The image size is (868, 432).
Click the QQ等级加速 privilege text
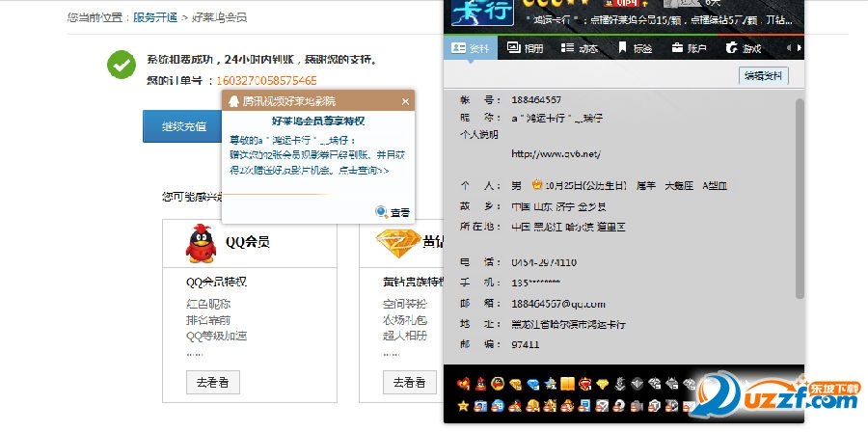click(x=216, y=336)
